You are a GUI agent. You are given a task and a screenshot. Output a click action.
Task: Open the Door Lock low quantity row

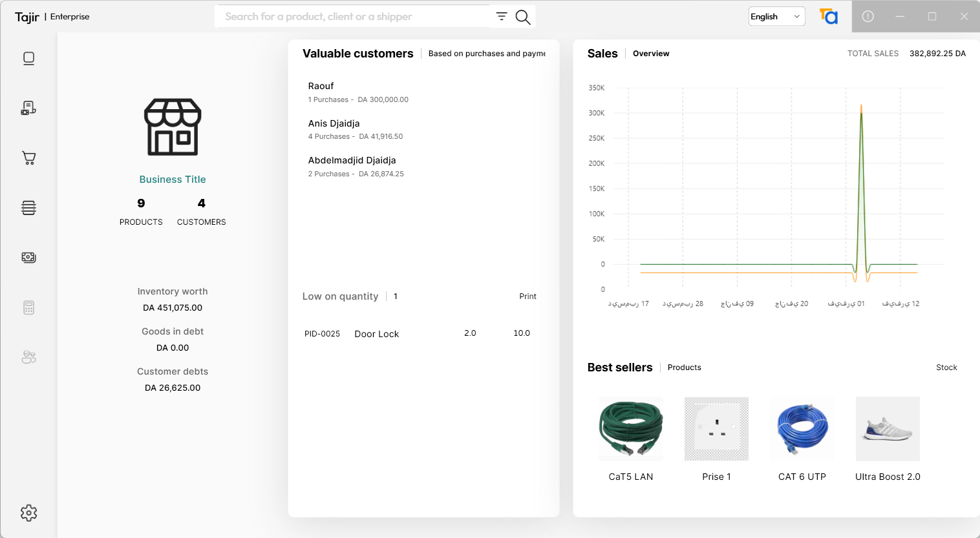click(377, 334)
